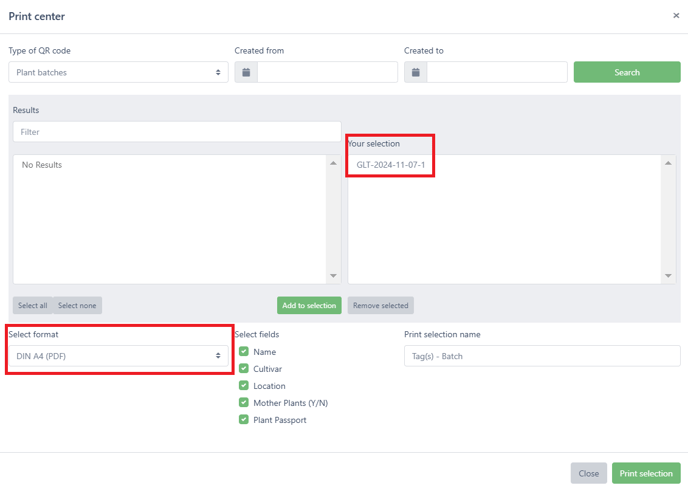688x491 pixels.
Task: Click Remove selected button
Action: pos(380,305)
